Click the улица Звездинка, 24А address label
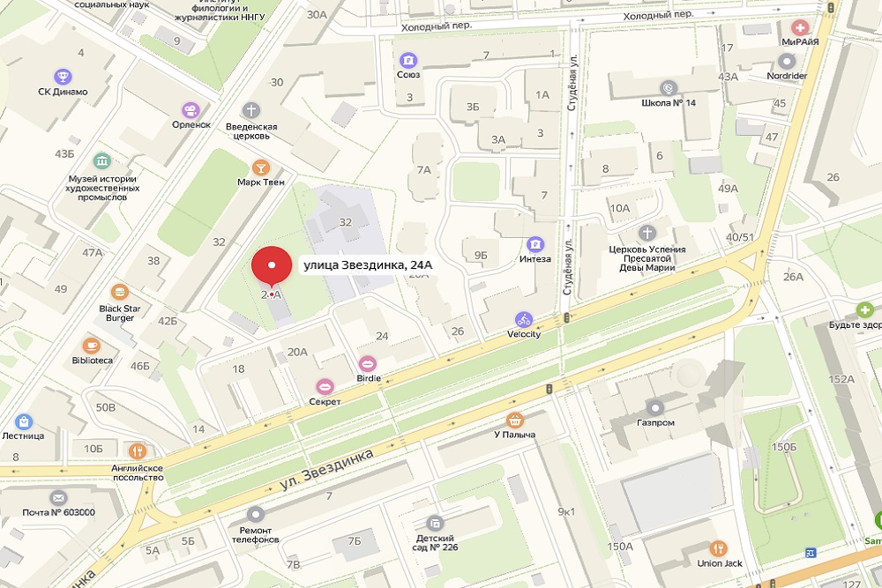 point(368,264)
